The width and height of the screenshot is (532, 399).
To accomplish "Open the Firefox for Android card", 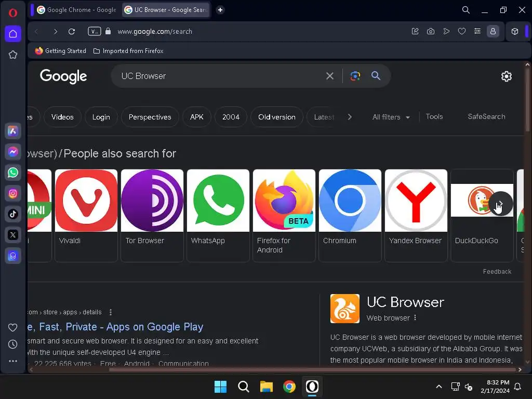I will 284,216.
